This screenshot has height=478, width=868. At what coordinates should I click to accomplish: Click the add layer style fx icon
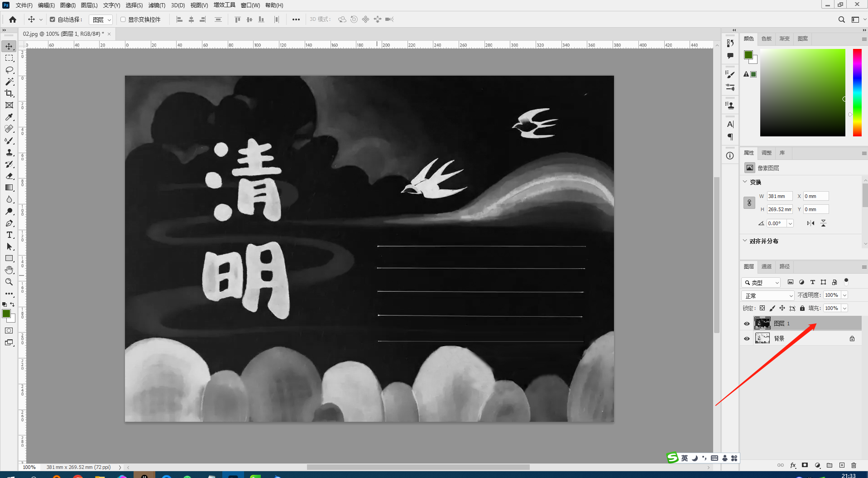click(793, 465)
